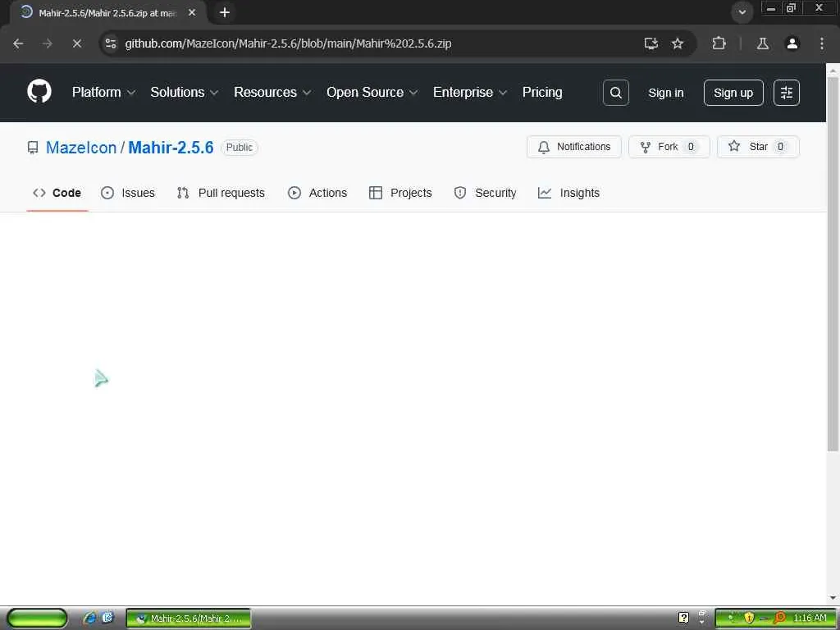Open the Chrome profile avatar

(x=792, y=43)
